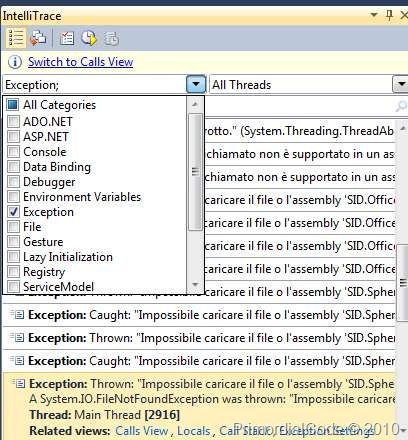Select the Data Binding category entry
This screenshot has height=440, width=408.
tap(57, 167)
